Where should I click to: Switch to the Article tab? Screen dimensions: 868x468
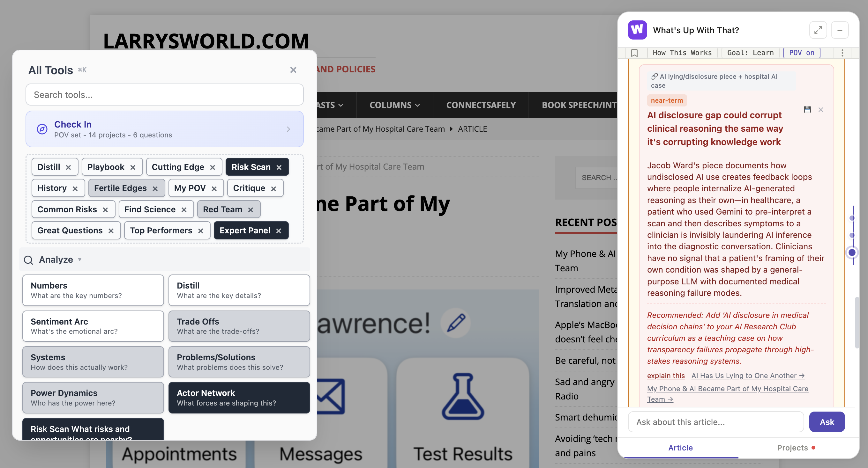click(x=680, y=448)
